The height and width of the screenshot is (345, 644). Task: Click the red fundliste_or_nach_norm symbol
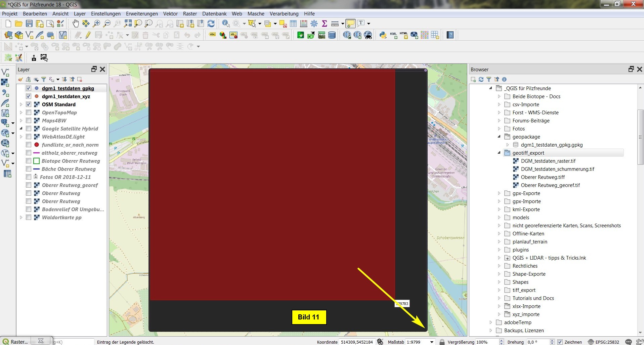coord(37,145)
